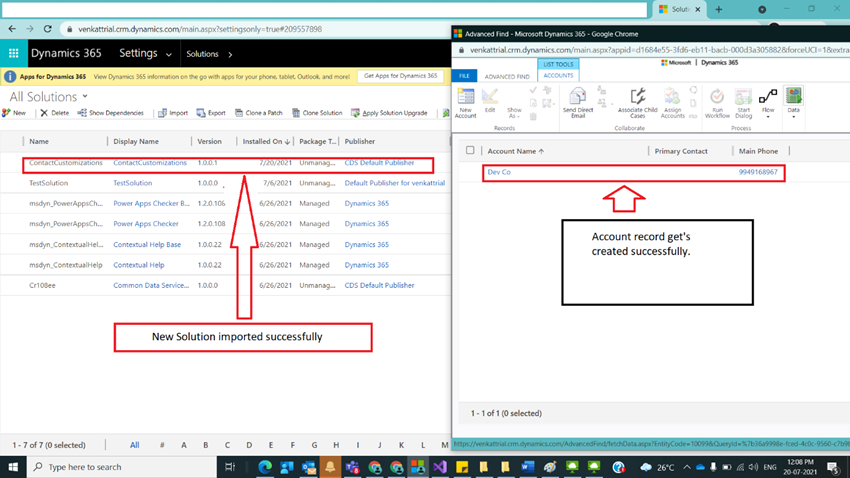Screen dimensions: 850x478
Task: Click the info icon on the apps banner
Action: 10,76
